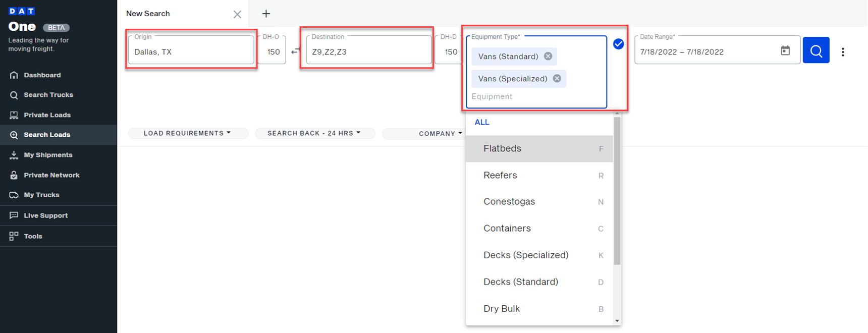The height and width of the screenshot is (333, 868).
Task: Select Search Loads in sidebar
Action: coord(59,135)
